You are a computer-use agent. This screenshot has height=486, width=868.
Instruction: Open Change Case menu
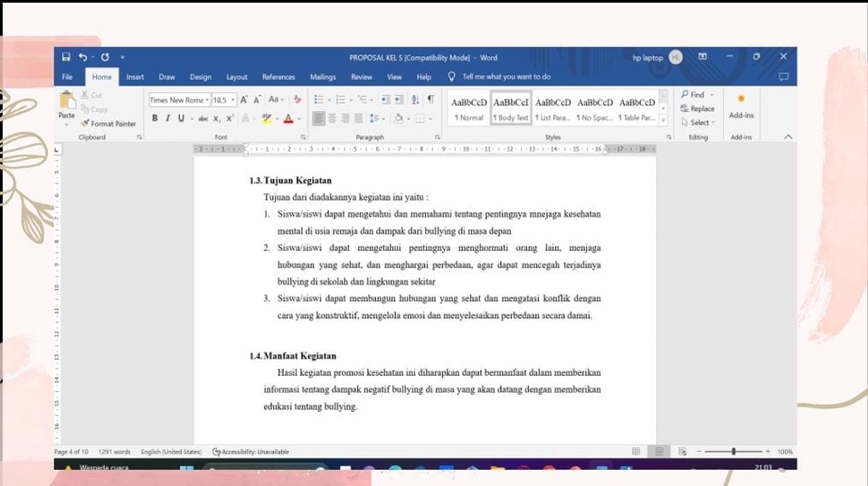[x=276, y=100]
